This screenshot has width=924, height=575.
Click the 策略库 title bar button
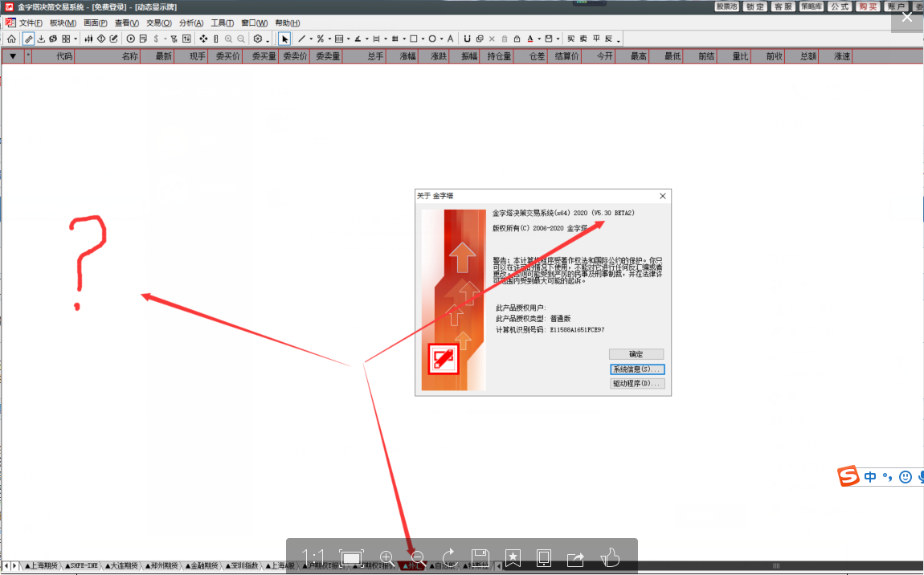point(812,6)
